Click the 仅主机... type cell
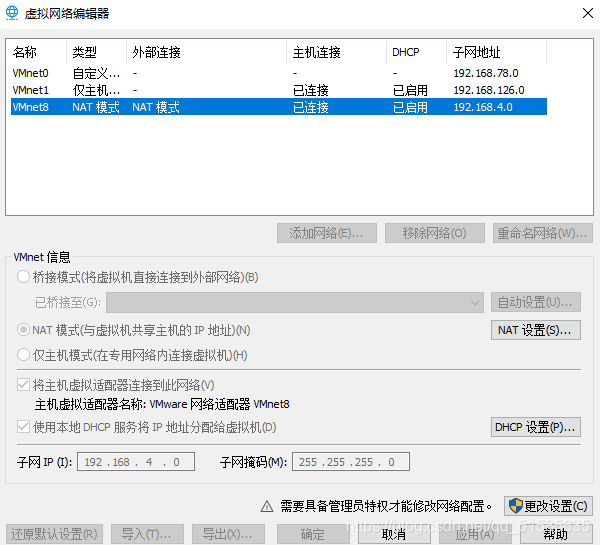This screenshot has height=545, width=600. pos(96,90)
